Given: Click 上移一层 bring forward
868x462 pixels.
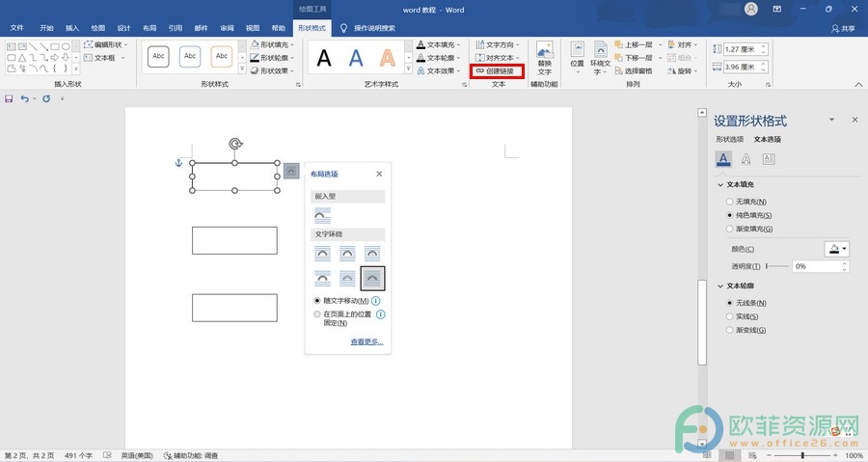Looking at the screenshot, I should pos(634,44).
